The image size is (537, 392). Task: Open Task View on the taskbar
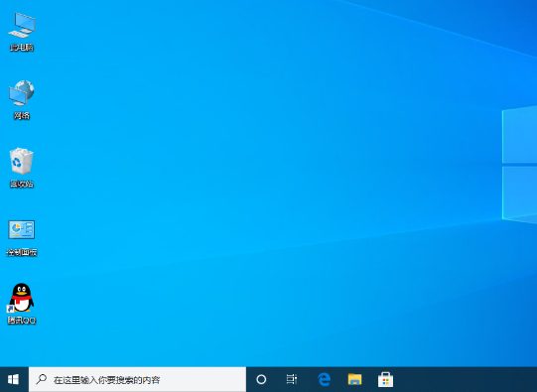292,379
